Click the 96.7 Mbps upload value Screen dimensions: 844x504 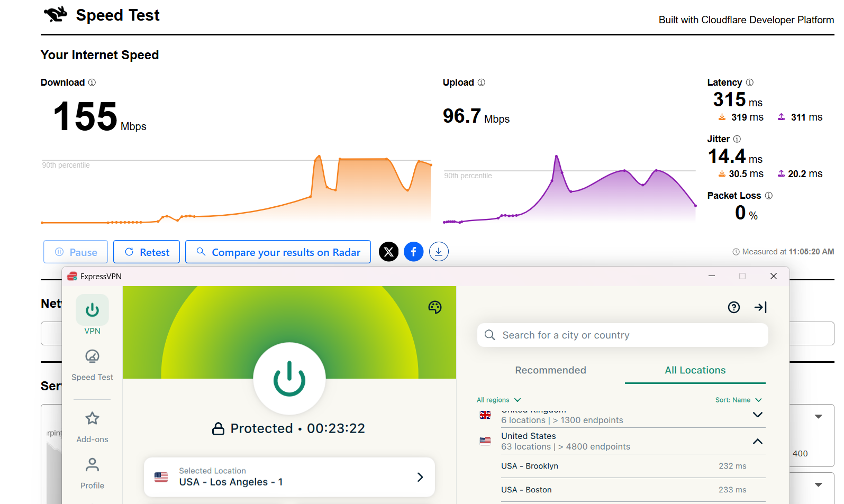(476, 116)
